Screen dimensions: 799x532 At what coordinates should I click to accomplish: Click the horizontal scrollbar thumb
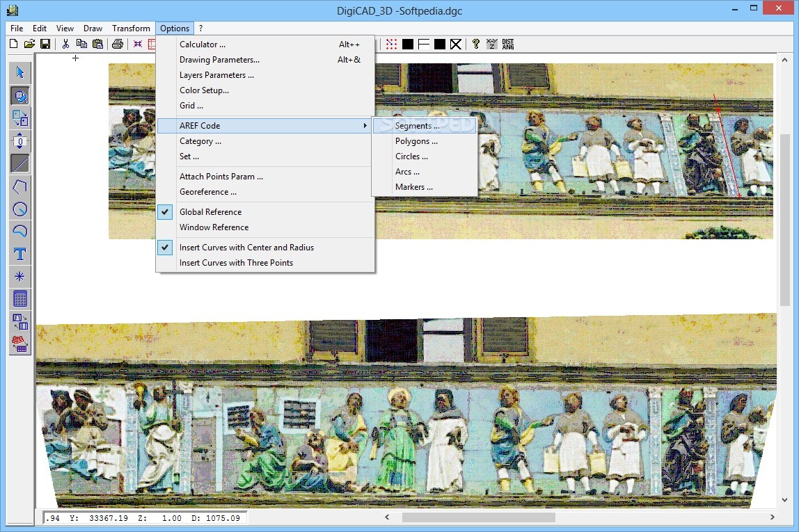coord(478,517)
